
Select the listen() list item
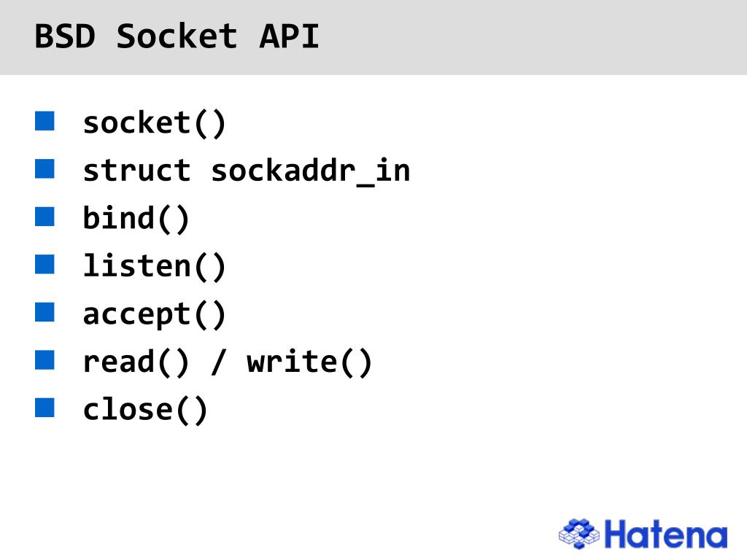154,267
